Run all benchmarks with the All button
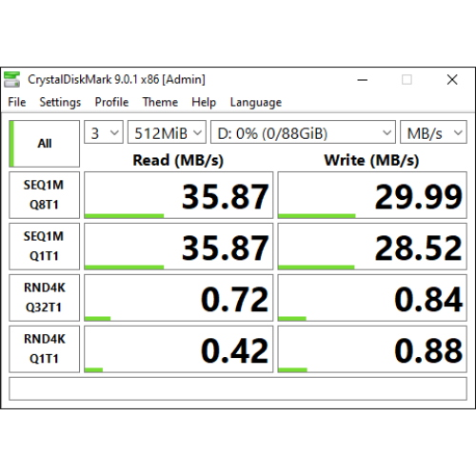 [44, 144]
